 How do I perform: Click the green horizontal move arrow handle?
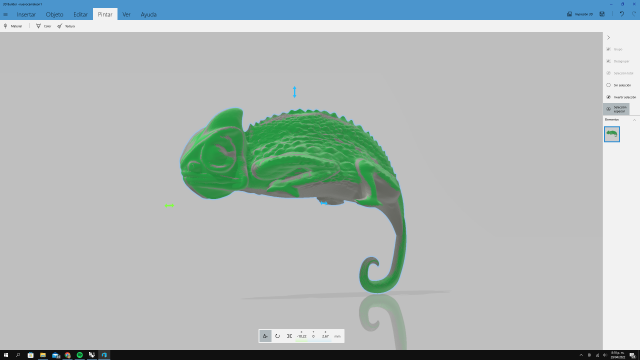(169, 206)
